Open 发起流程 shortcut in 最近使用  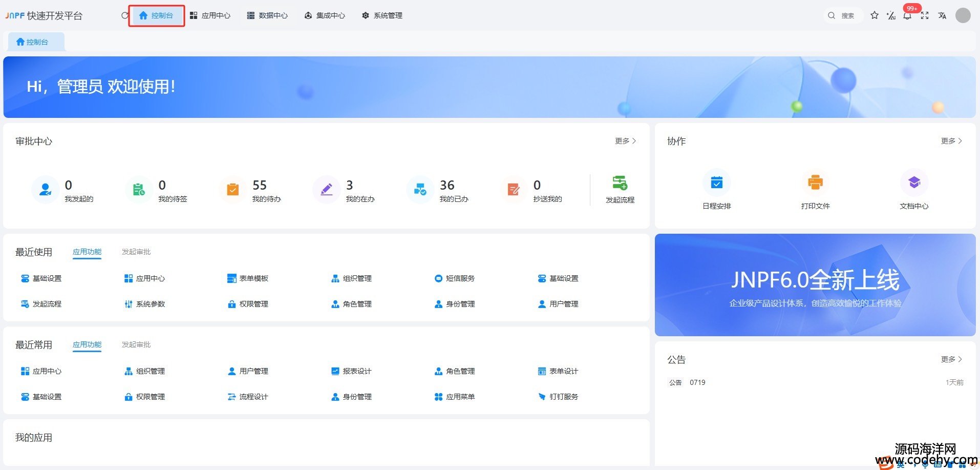click(41, 304)
